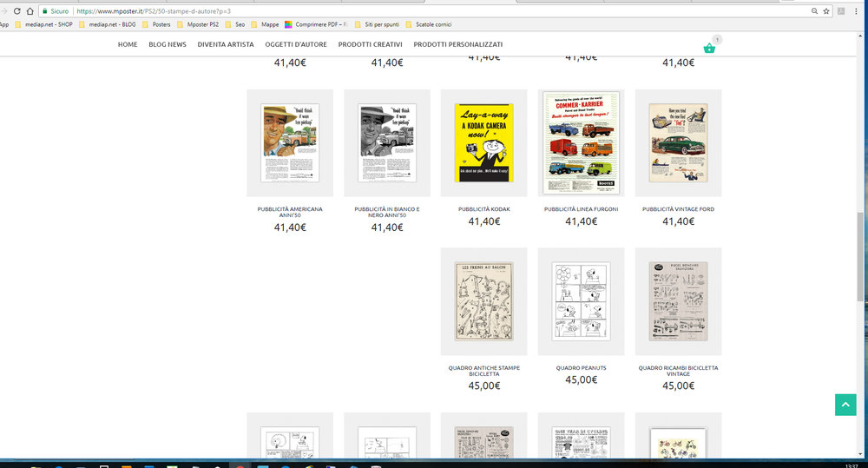This screenshot has height=468, width=868.
Task: Open the Siti per spunti bookmark folder
Action: (x=377, y=24)
